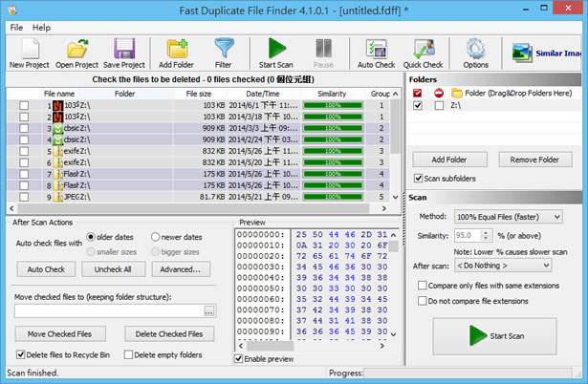The height and width of the screenshot is (384, 588).
Task: Select the newer dates radio button
Action: (x=154, y=237)
